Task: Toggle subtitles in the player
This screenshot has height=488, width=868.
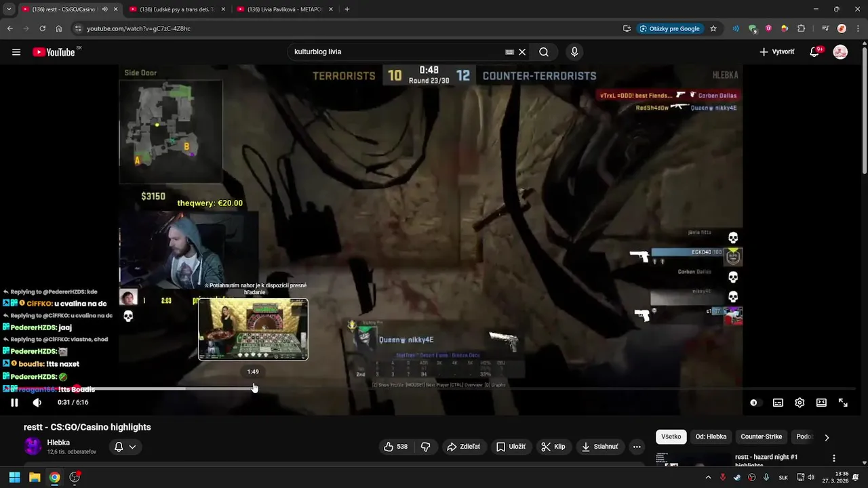Action: pyautogui.click(x=778, y=403)
